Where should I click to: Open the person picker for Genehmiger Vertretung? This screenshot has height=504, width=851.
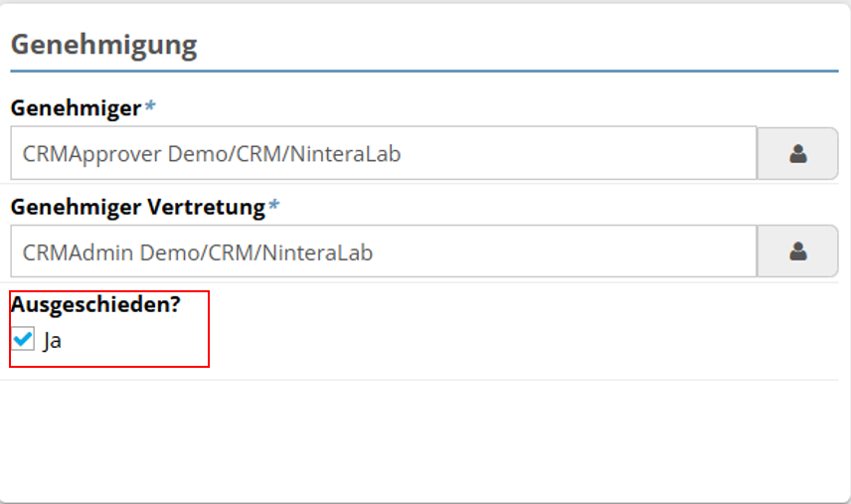[x=797, y=252]
